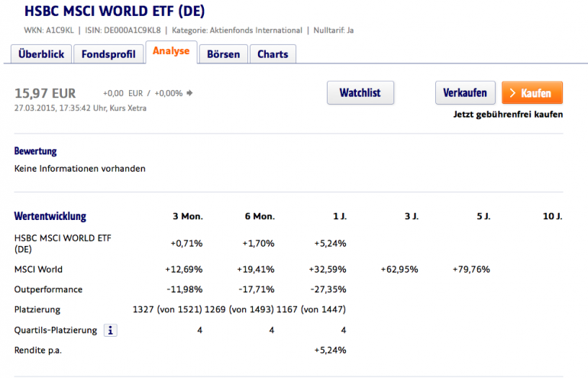Click the Rendite p.a. +5,24% value

pyautogui.click(x=330, y=351)
